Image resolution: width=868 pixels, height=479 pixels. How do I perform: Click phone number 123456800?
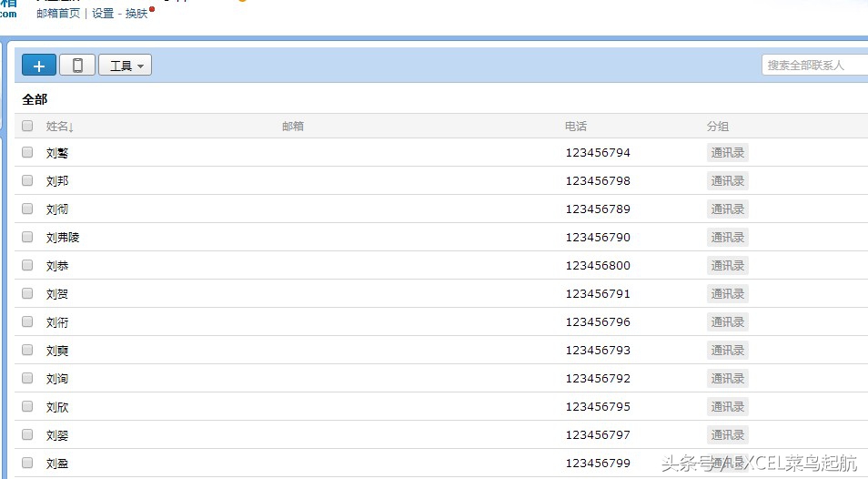pyautogui.click(x=598, y=266)
